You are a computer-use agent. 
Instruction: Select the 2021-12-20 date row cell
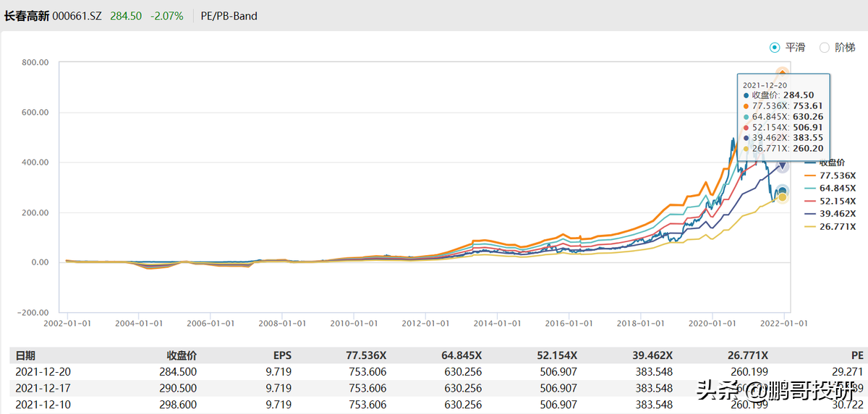pyautogui.click(x=43, y=371)
